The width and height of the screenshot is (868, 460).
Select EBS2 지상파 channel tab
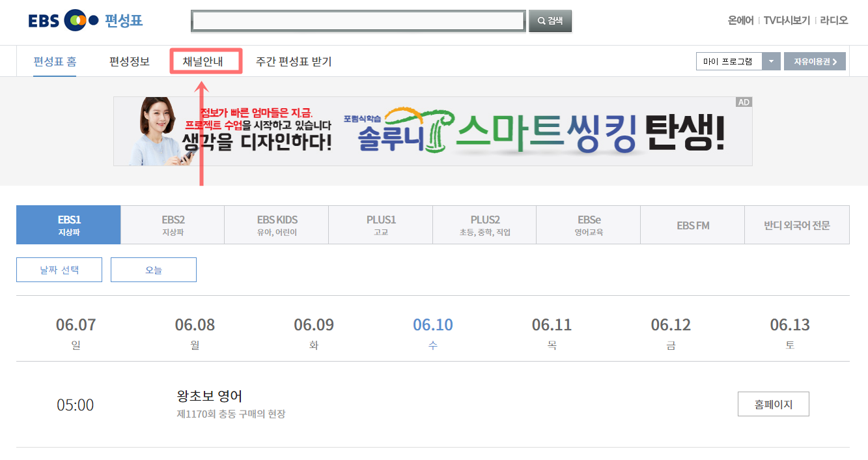173,225
